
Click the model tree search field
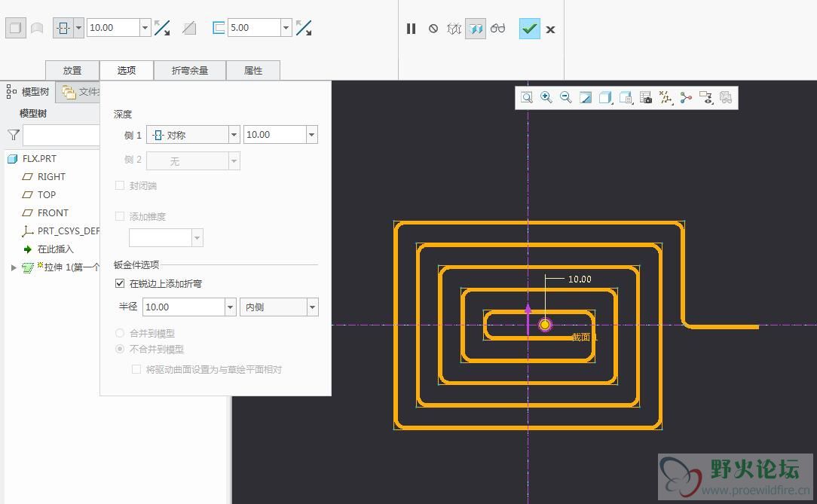pos(61,136)
